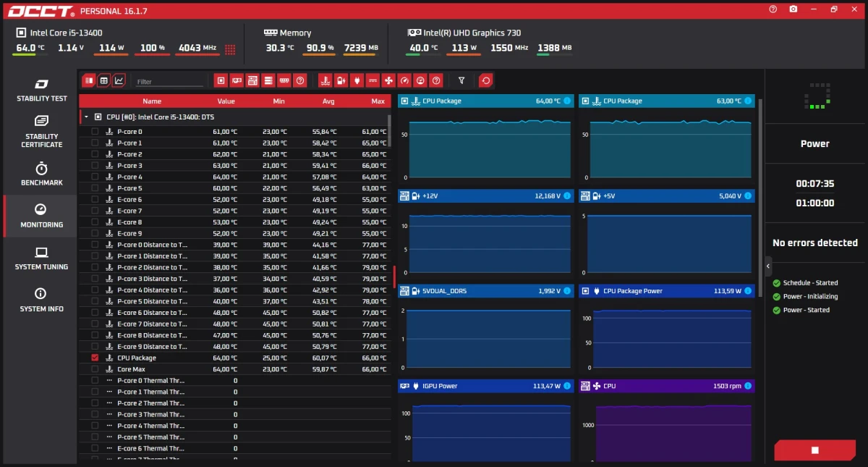Click the reset min/max values icon

coord(486,80)
